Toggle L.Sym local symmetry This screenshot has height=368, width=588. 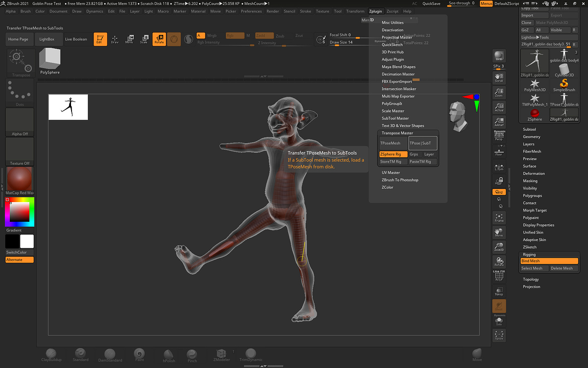[x=499, y=166]
